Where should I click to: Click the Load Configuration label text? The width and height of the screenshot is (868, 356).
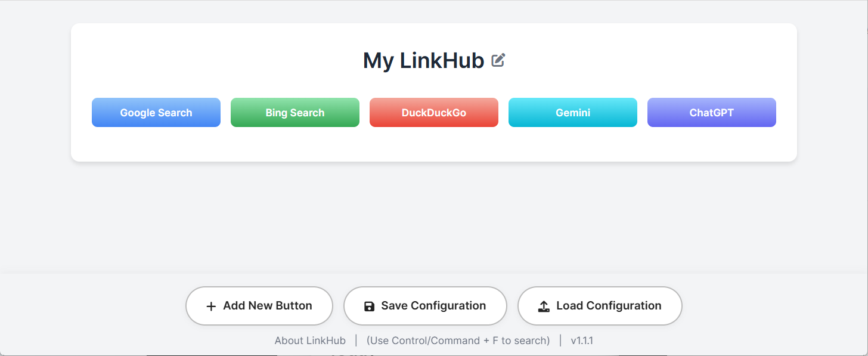[609, 306]
